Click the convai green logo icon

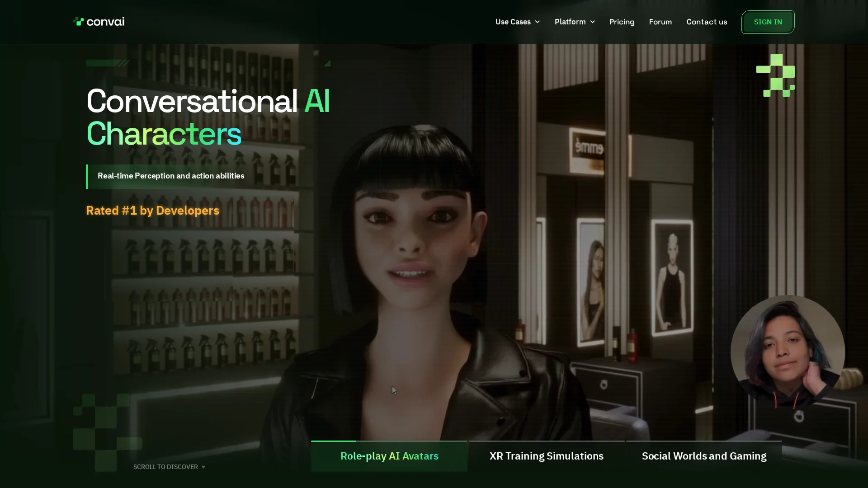point(79,22)
